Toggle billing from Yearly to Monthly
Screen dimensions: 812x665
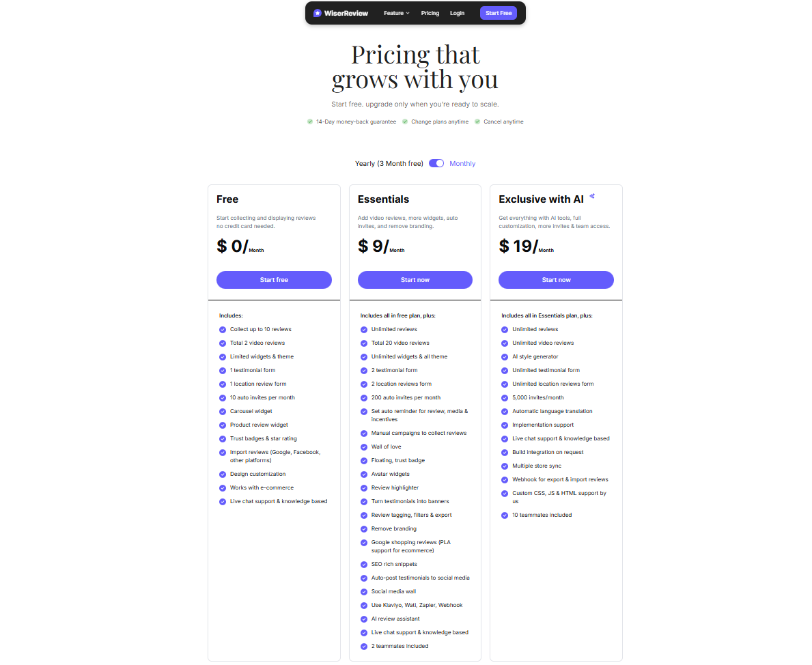click(436, 163)
